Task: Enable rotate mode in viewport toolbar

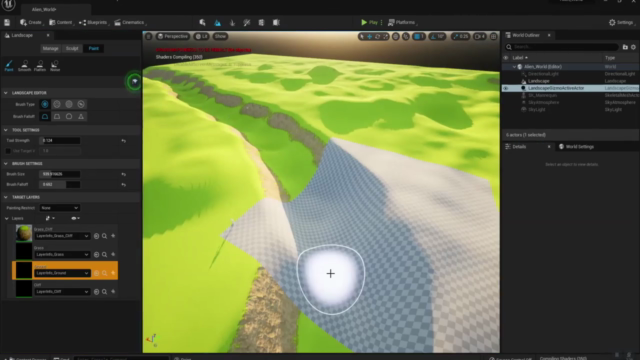Action: click(x=378, y=37)
